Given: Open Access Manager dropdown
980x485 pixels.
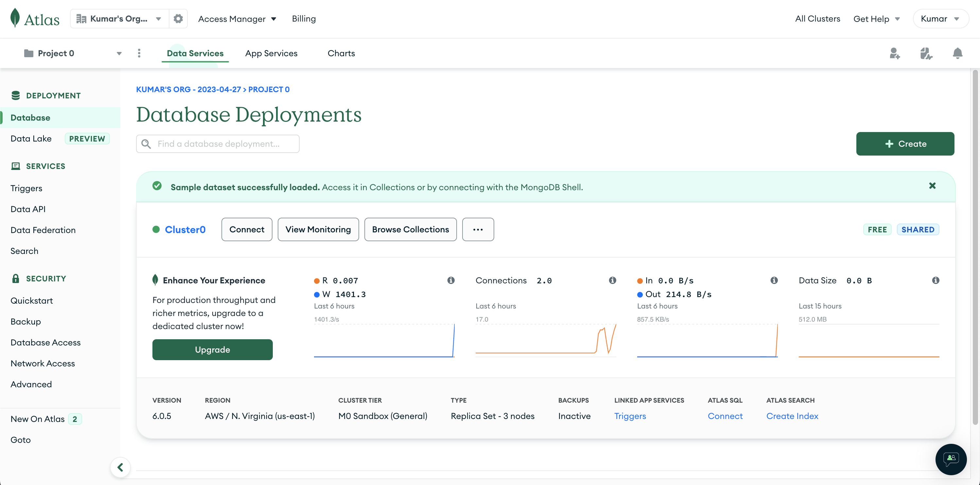Looking at the screenshot, I should [x=237, y=19].
